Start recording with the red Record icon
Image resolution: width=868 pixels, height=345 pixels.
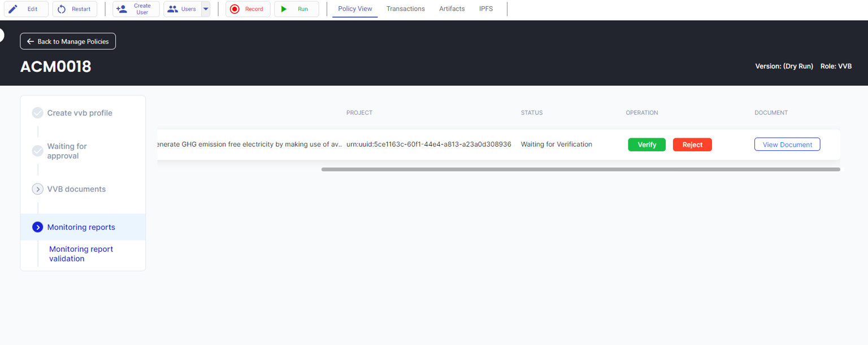coord(235,9)
